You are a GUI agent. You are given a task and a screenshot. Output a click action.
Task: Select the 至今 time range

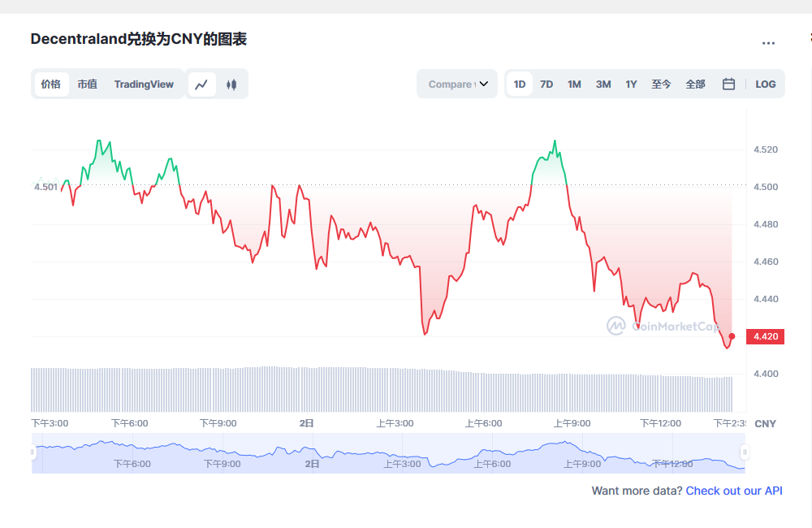point(661,84)
